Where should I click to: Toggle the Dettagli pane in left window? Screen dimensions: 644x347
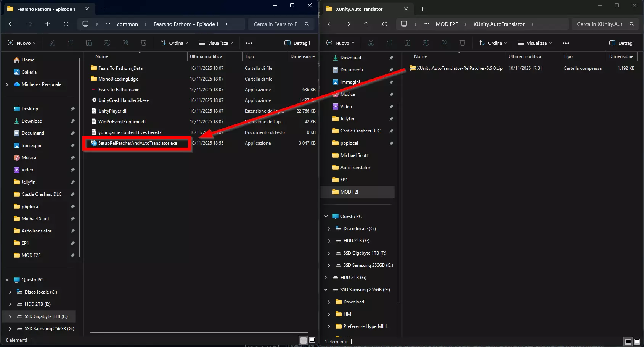(297, 43)
